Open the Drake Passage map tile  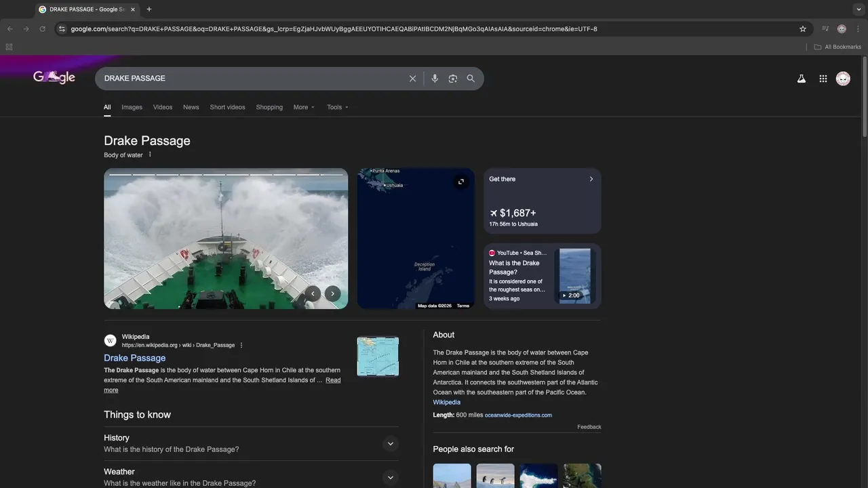point(416,239)
